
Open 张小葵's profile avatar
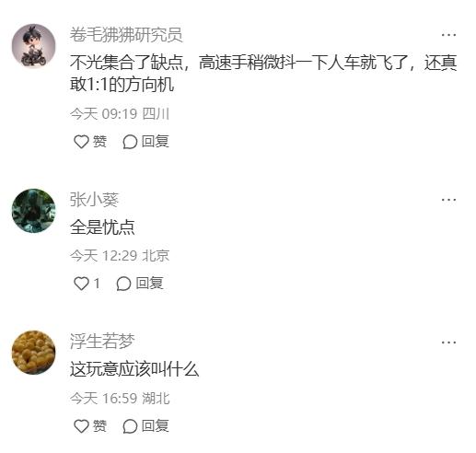tap(34, 211)
